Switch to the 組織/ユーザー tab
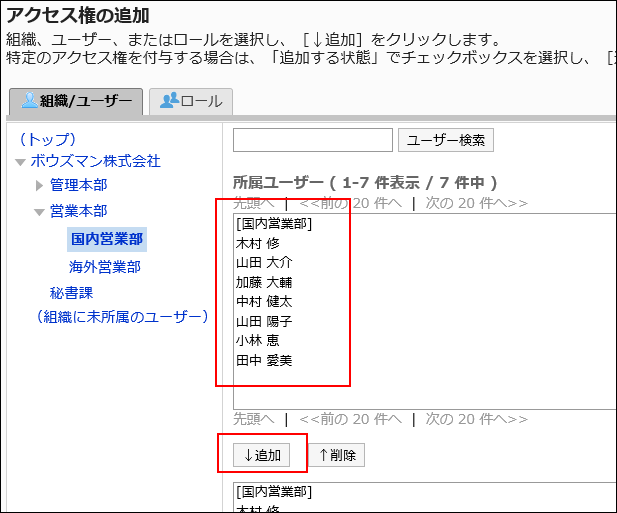This screenshot has width=617, height=513. coord(76,101)
